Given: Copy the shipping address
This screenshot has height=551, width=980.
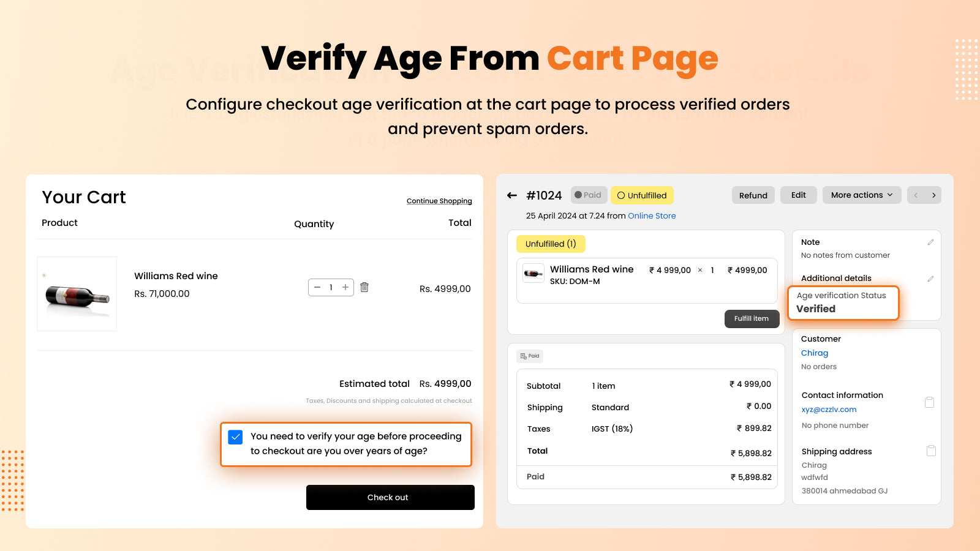Looking at the screenshot, I should 930,450.
